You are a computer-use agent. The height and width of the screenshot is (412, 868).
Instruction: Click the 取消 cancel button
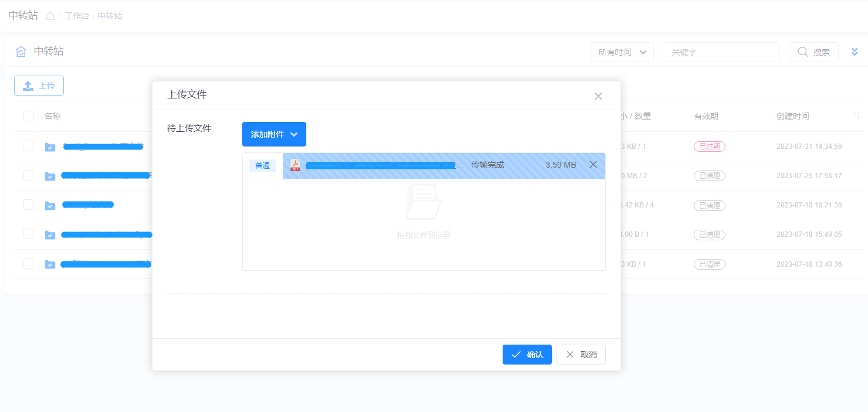click(581, 355)
